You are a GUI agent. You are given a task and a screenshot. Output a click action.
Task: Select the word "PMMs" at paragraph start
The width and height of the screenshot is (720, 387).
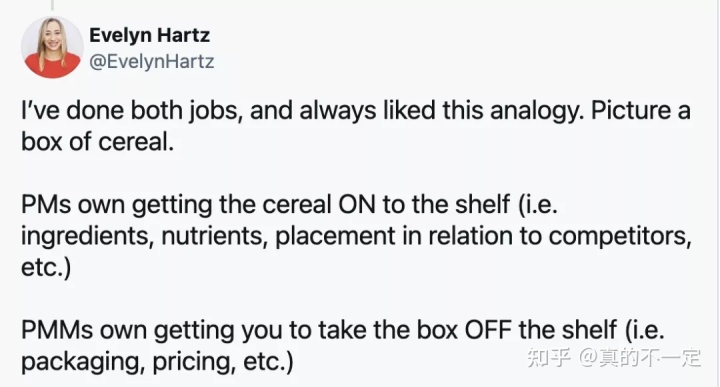pos(57,330)
